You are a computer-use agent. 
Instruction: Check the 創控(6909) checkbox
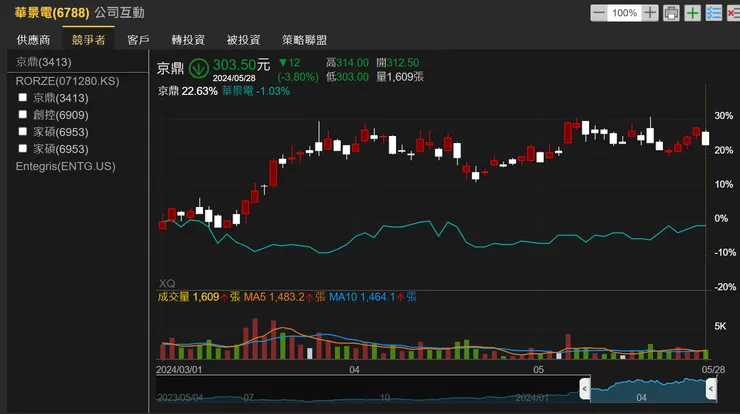pos(22,114)
